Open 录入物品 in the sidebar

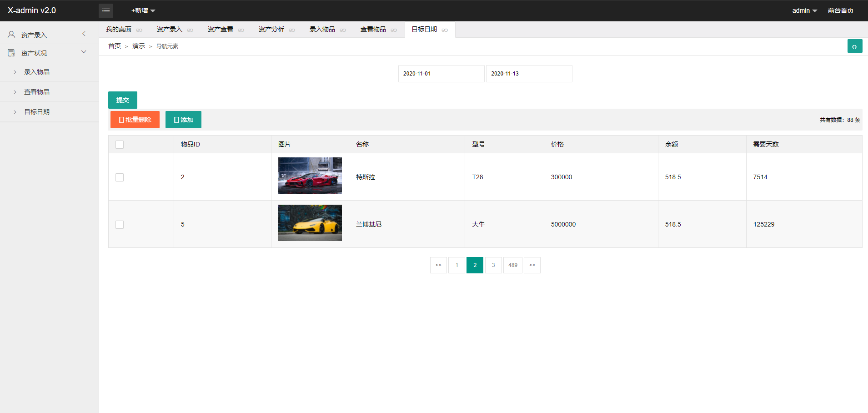click(x=37, y=72)
